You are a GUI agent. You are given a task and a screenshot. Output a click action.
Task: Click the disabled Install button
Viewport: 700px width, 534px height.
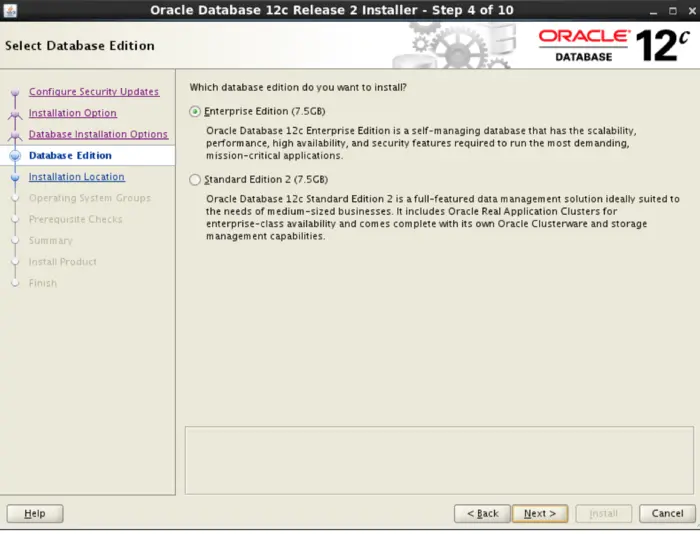(x=604, y=513)
